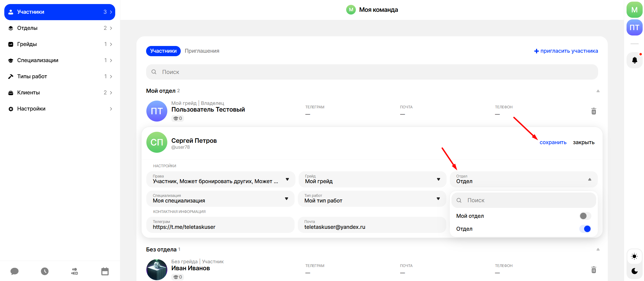
Task: Open the notifications bell icon
Action: tap(634, 60)
